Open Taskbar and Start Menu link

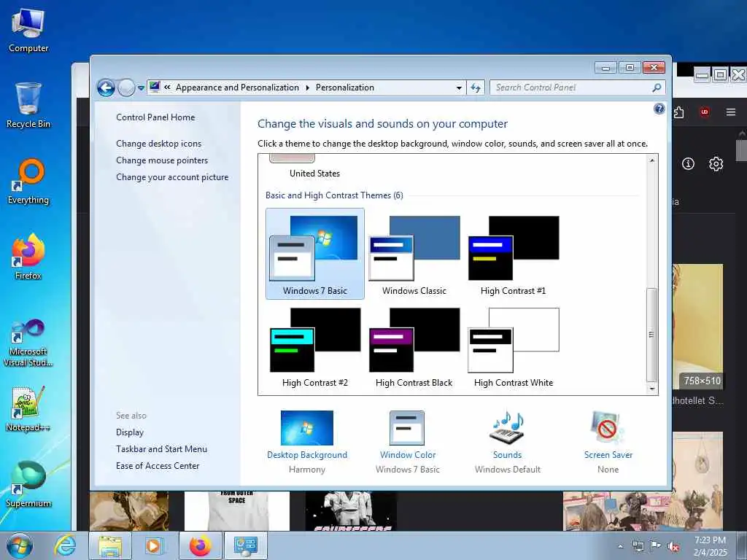[x=161, y=448]
